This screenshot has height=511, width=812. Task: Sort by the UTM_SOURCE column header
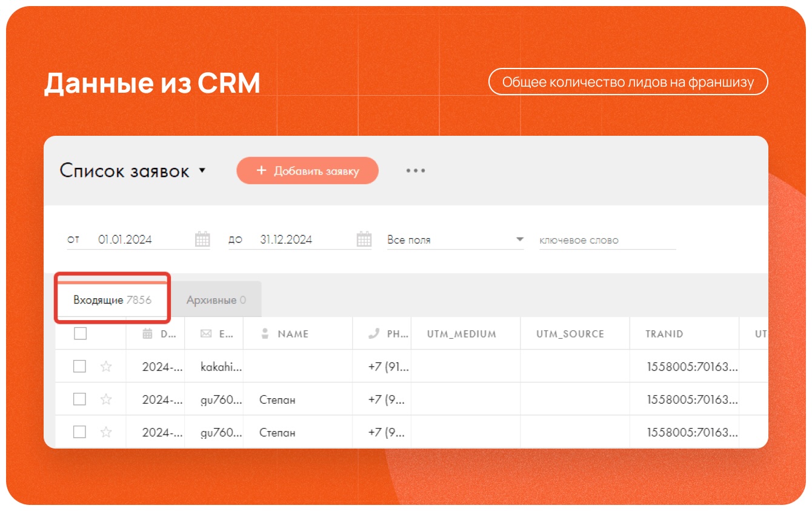point(570,334)
